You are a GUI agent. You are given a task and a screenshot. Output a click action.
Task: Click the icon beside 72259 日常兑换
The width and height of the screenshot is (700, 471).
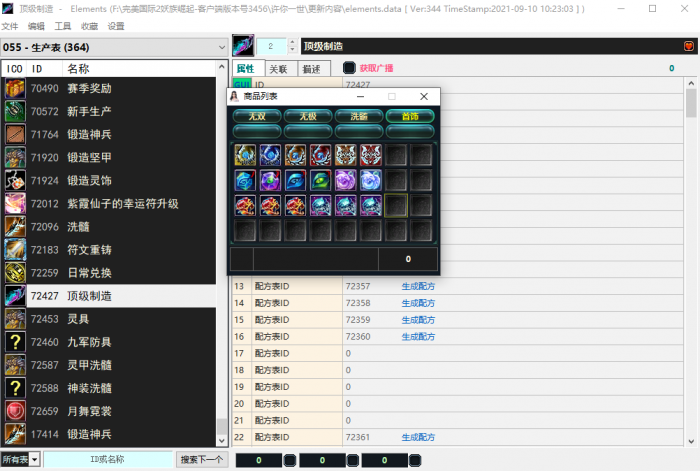click(x=15, y=273)
